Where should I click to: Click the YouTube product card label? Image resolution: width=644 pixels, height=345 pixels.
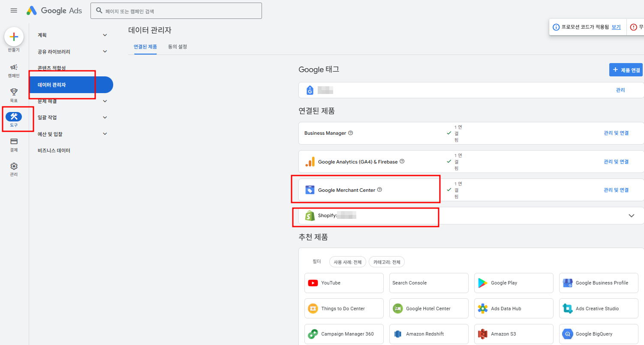coord(331,283)
